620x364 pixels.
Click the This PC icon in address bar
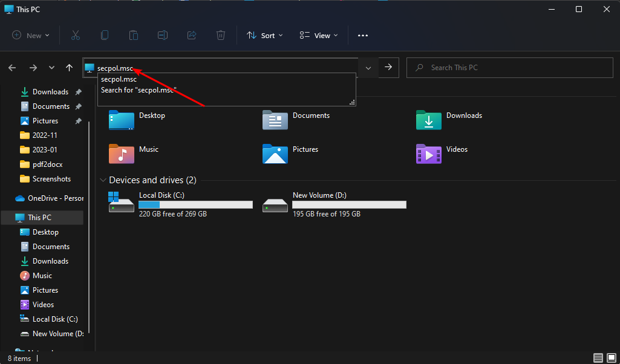click(x=90, y=68)
